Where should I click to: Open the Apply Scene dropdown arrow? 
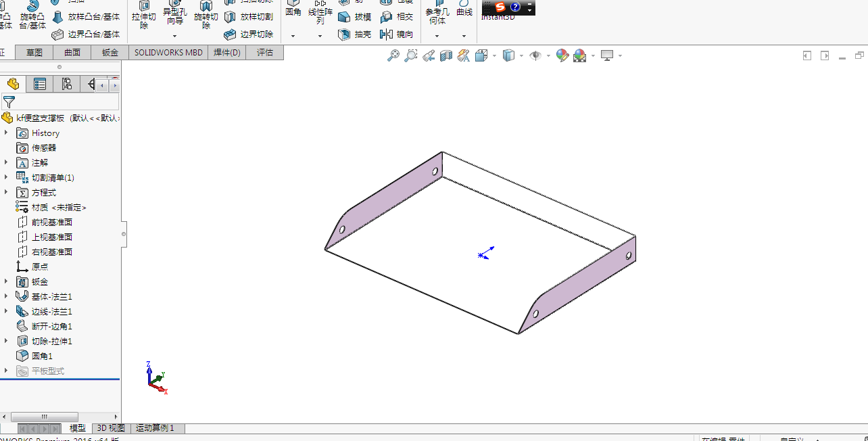(x=593, y=56)
